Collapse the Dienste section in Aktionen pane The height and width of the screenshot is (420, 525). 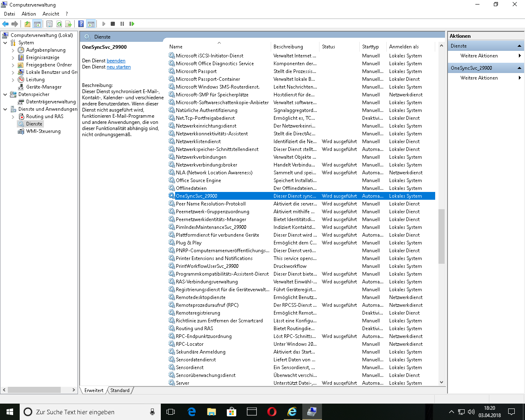[x=519, y=46]
